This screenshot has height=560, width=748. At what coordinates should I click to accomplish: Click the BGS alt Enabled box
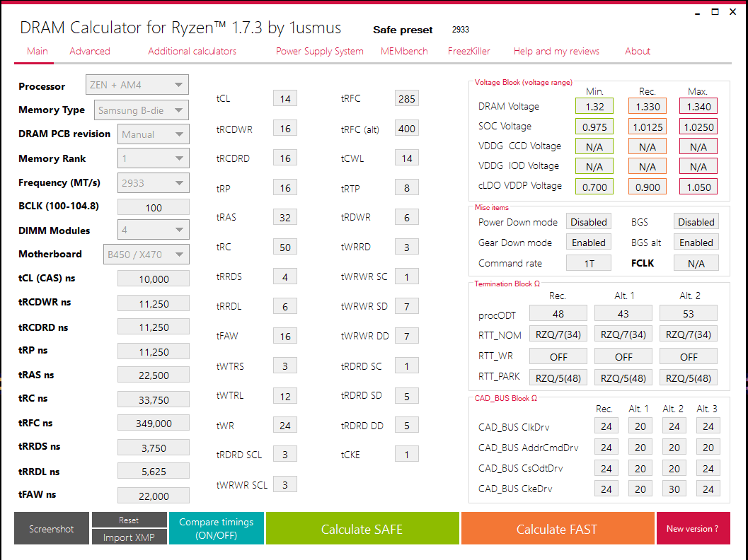tap(696, 242)
